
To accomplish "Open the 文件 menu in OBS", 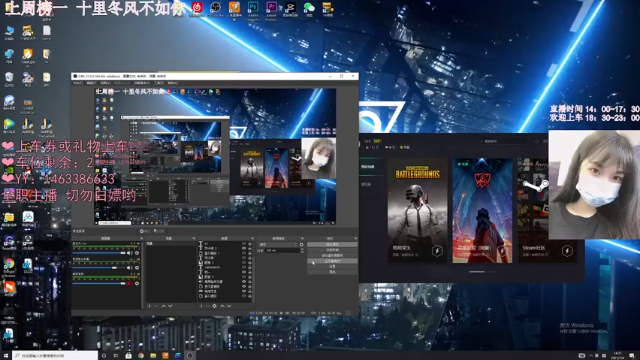I will click(x=78, y=83).
